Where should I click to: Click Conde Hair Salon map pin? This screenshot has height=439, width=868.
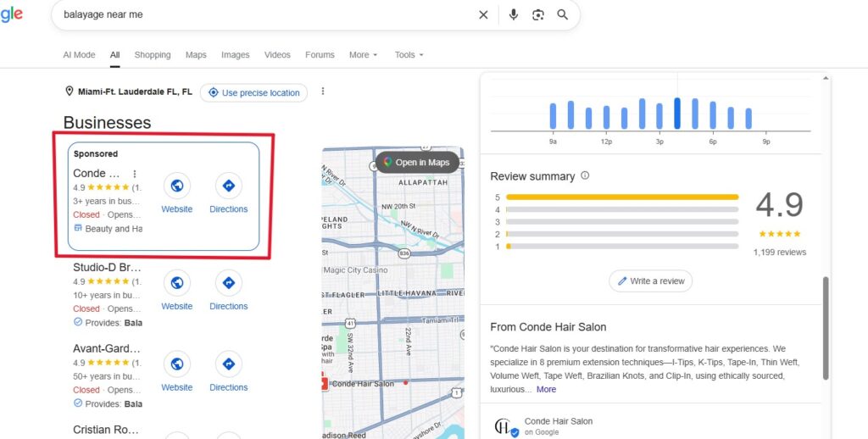pyautogui.click(x=324, y=383)
